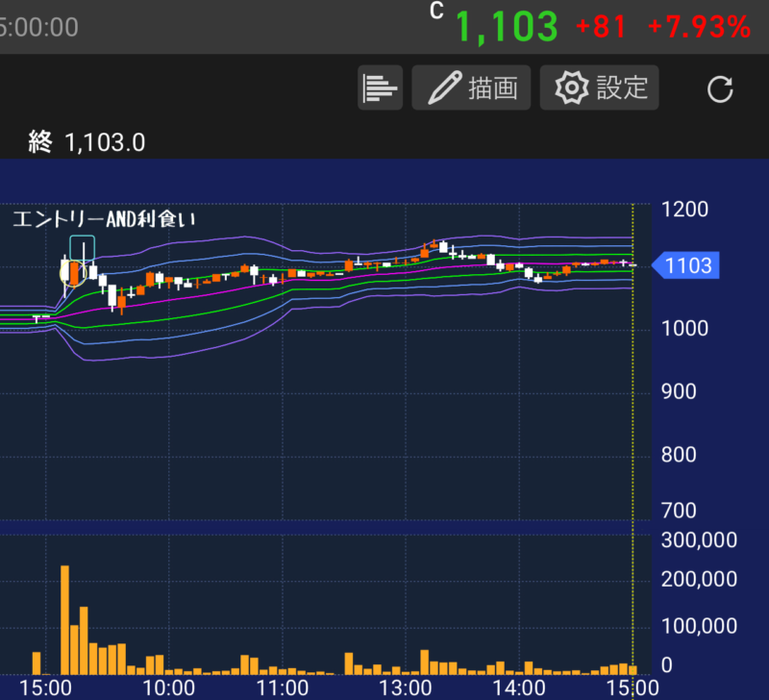
Task: Click the エントリーAND利食い annotation text
Action: click(104, 219)
